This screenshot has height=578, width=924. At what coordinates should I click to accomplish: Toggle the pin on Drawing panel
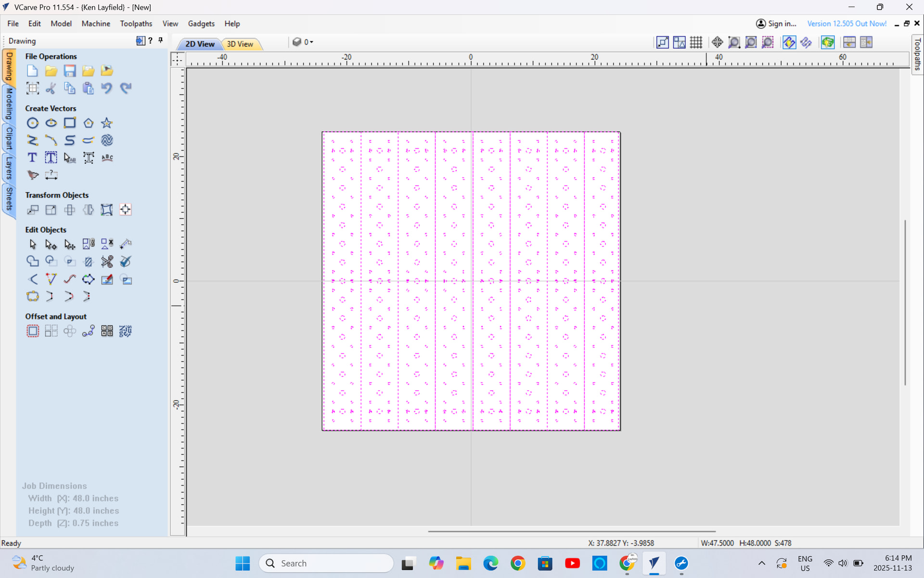(x=161, y=40)
